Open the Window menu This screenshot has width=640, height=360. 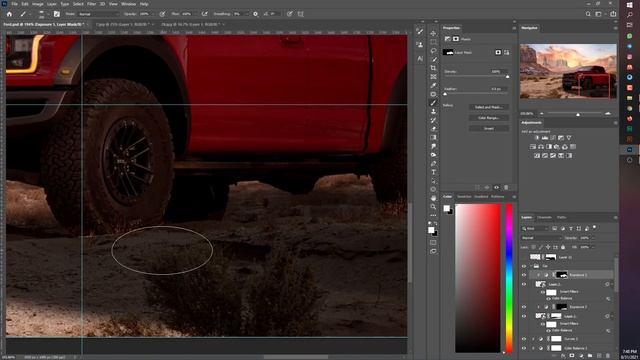[x=128, y=4]
